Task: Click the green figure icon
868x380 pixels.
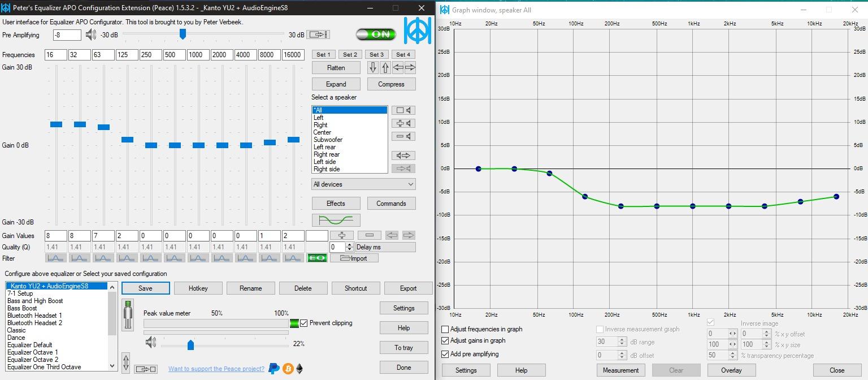Action: 128,315
